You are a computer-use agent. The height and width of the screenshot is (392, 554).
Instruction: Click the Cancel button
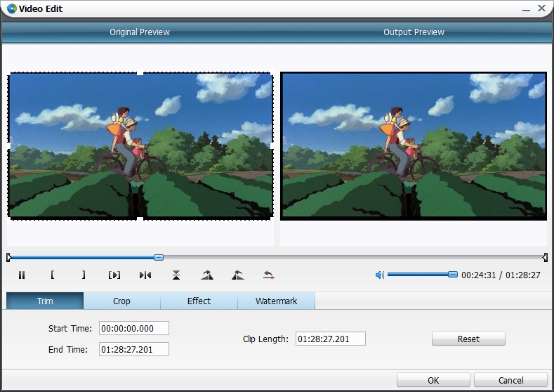[510, 380]
